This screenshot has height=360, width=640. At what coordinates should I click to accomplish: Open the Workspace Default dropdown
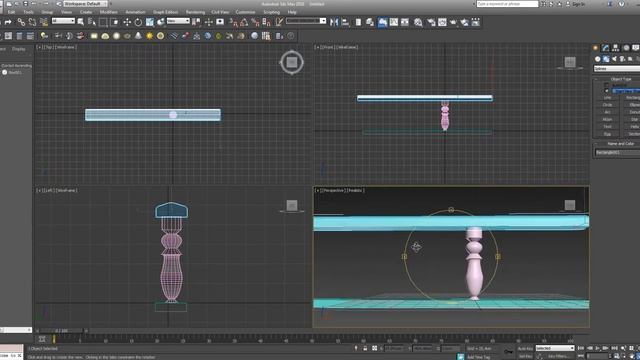(85, 4)
